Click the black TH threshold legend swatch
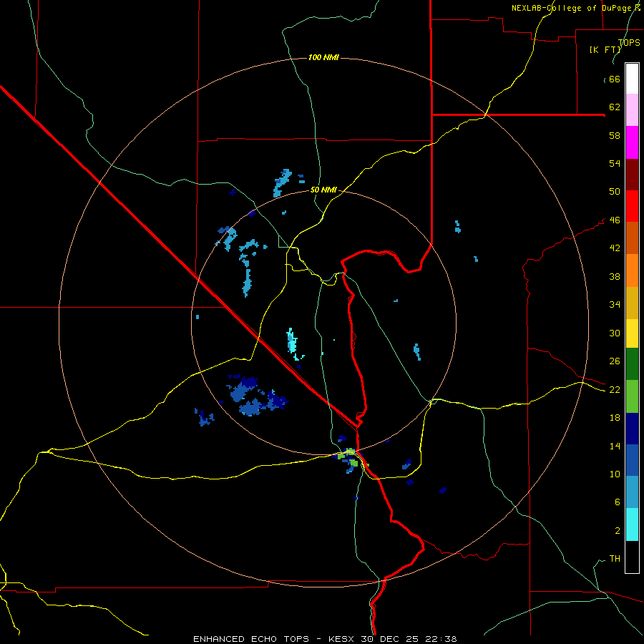Screen dimensions: 644x644 point(632,557)
